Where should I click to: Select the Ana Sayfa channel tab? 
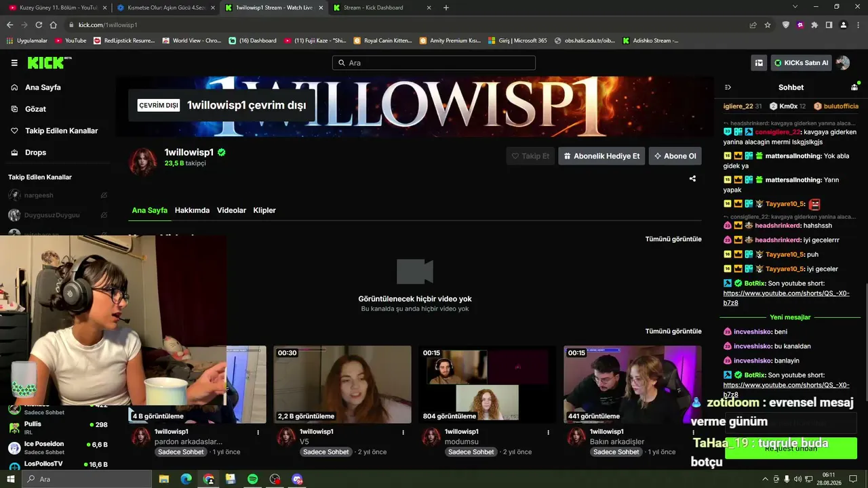149,210
